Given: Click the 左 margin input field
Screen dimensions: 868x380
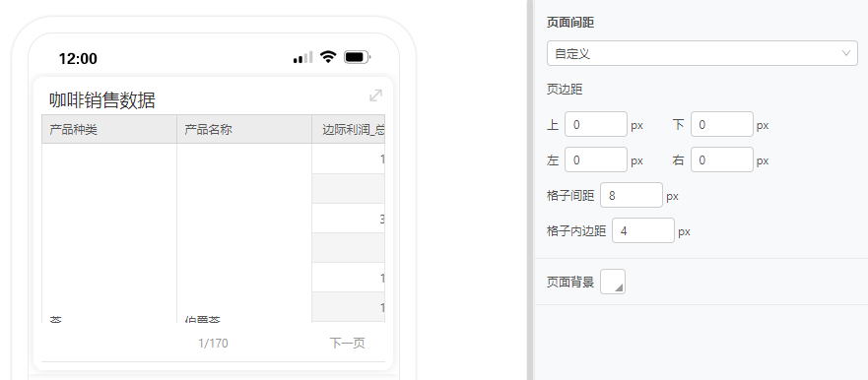Looking at the screenshot, I should click(596, 159).
